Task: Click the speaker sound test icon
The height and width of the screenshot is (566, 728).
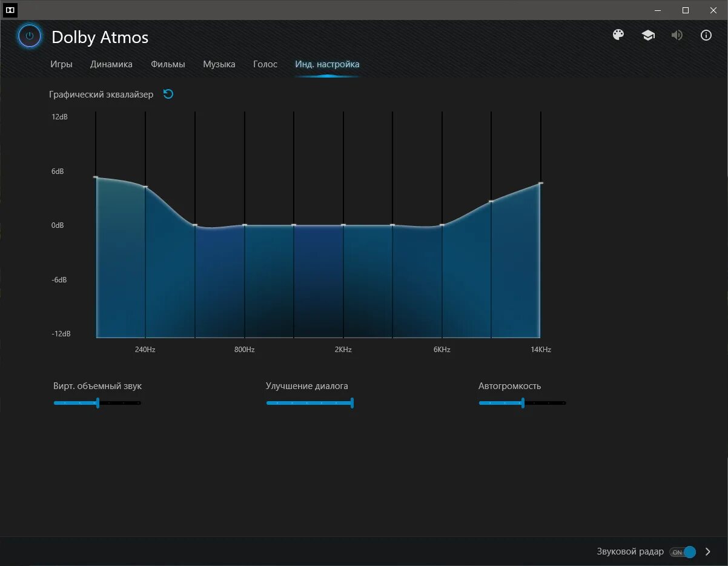Action: pyautogui.click(x=677, y=35)
